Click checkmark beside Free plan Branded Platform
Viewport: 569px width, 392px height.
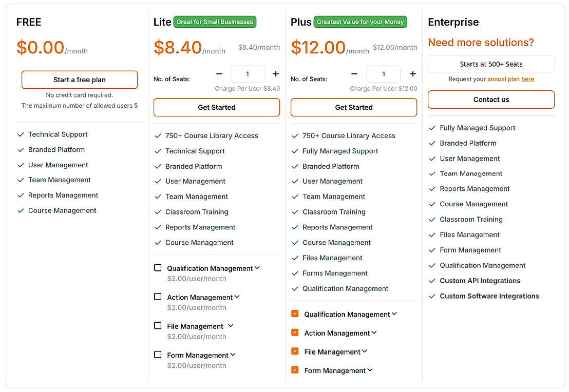[x=21, y=150]
